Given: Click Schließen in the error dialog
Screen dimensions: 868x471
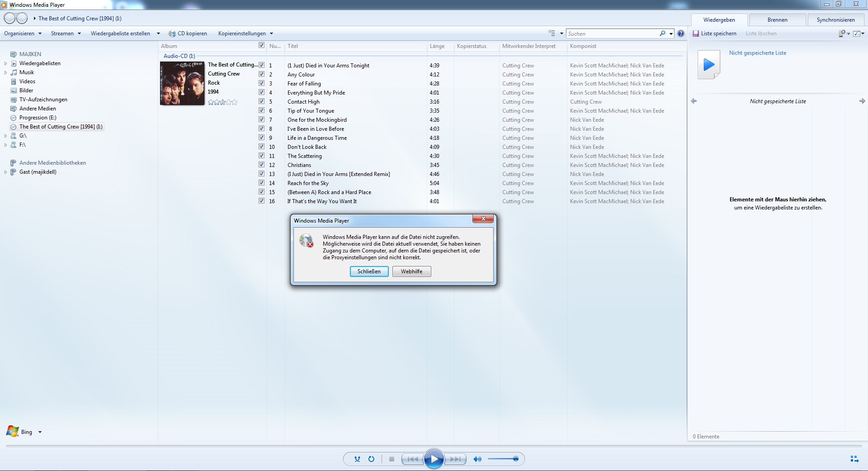Looking at the screenshot, I should tap(369, 271).
